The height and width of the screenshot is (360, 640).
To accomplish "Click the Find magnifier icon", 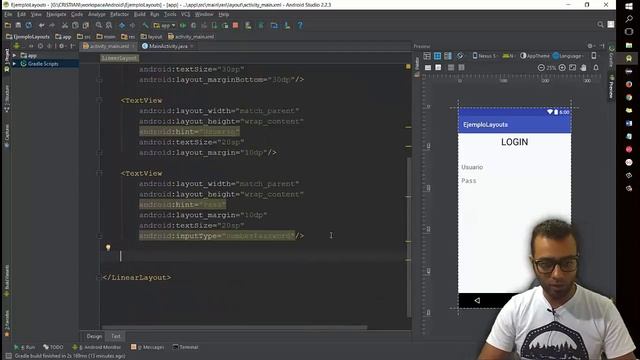I will pos(98,25).
